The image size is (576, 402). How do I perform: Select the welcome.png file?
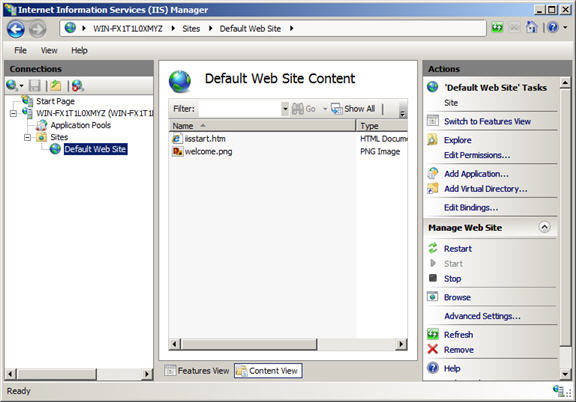pyautogui.click(x=208, y=151)
